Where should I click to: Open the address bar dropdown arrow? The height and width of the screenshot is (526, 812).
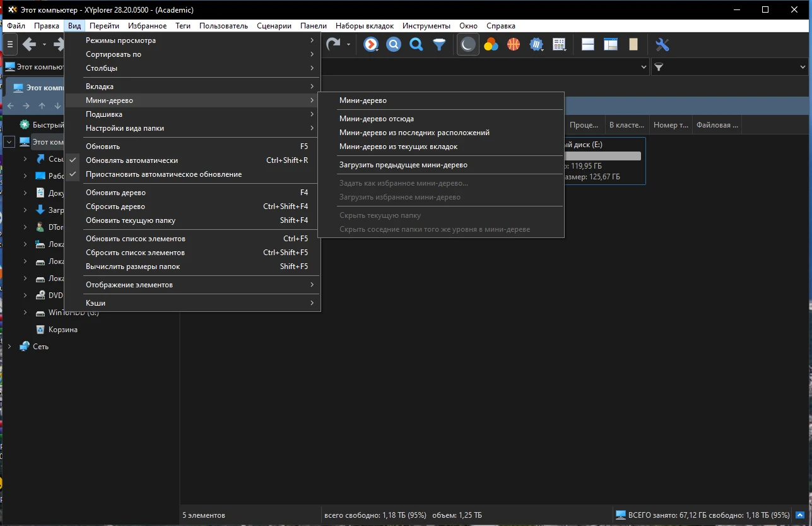(644, 67)
